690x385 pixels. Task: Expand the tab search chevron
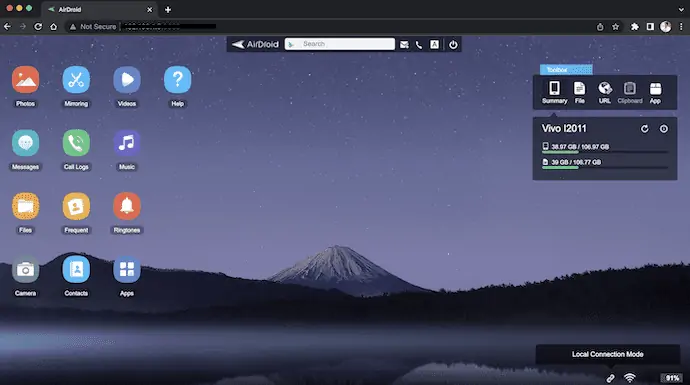point(681,9)
